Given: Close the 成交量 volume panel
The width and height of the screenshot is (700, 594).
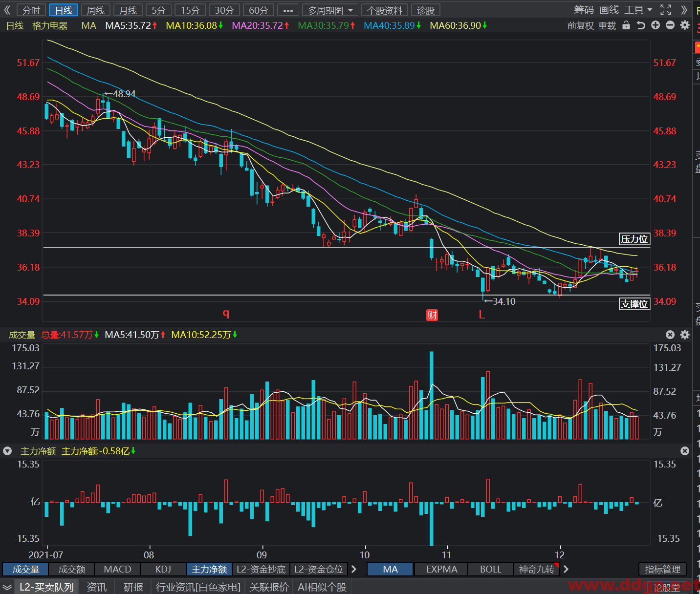Looking at the screenshot, I should click(x=670, y=335).
